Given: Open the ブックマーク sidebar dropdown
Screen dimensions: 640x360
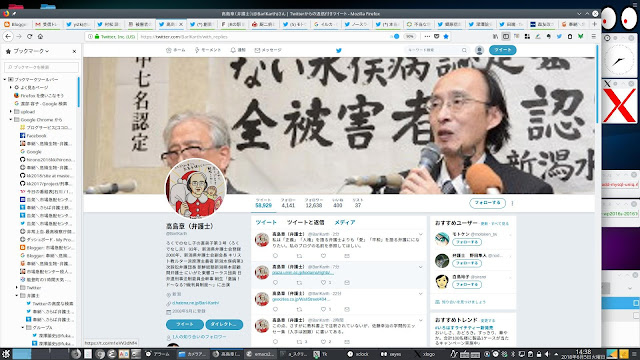Looking at the screenshot, I should coord(31,51).
